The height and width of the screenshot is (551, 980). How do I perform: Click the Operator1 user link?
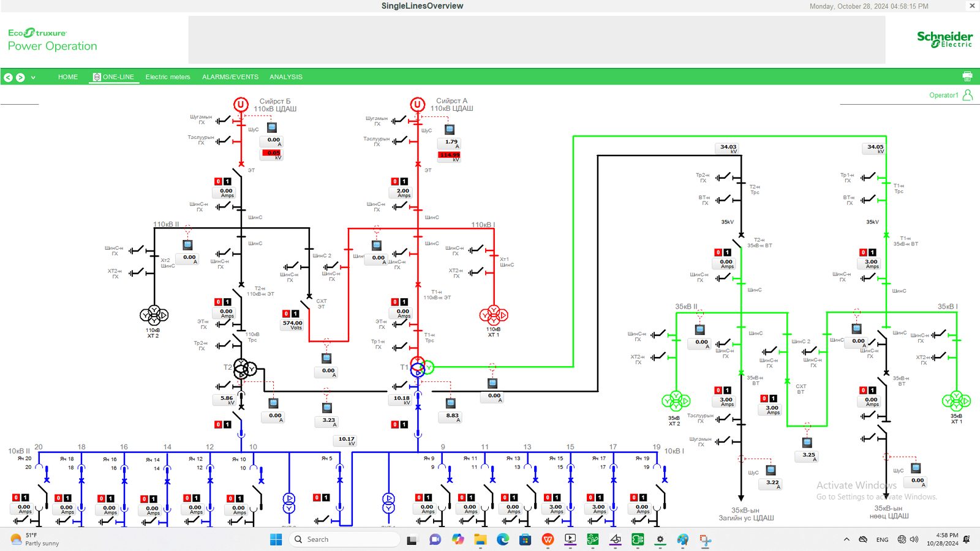click(944, 96)
